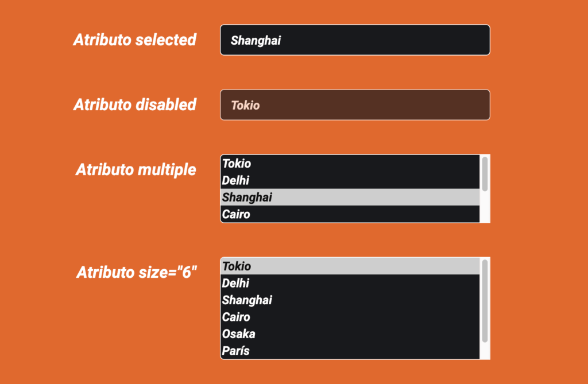Click scrollbar thumb of multiple list

pyautogui.click(x=485, y=174)
